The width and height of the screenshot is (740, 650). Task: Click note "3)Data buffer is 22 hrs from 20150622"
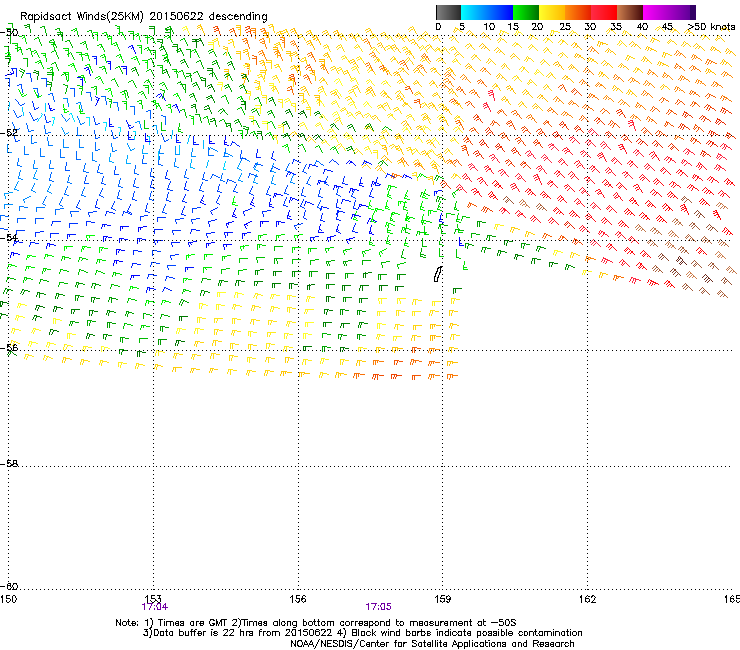[237, 633]
